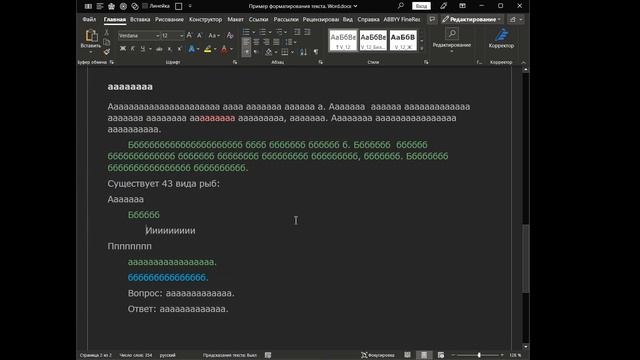This screenshot has width=640, height=360.
Task: Apply superscript formatting
Action: [180, 49]
